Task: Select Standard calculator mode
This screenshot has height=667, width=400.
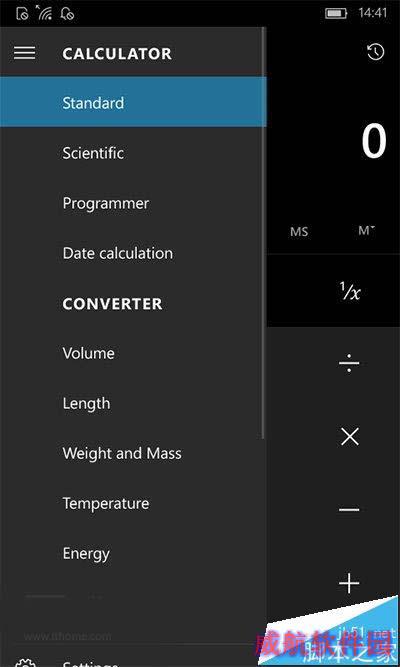Action: tap(133, 103)
